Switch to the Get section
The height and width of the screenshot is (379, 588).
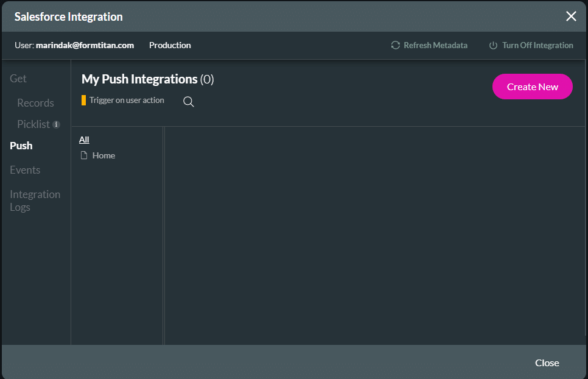tap(18, 78)
